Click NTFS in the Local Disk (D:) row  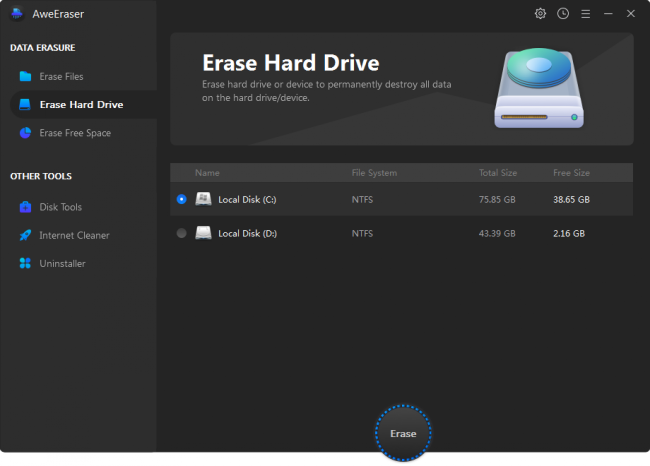click(x=362, y=233)
